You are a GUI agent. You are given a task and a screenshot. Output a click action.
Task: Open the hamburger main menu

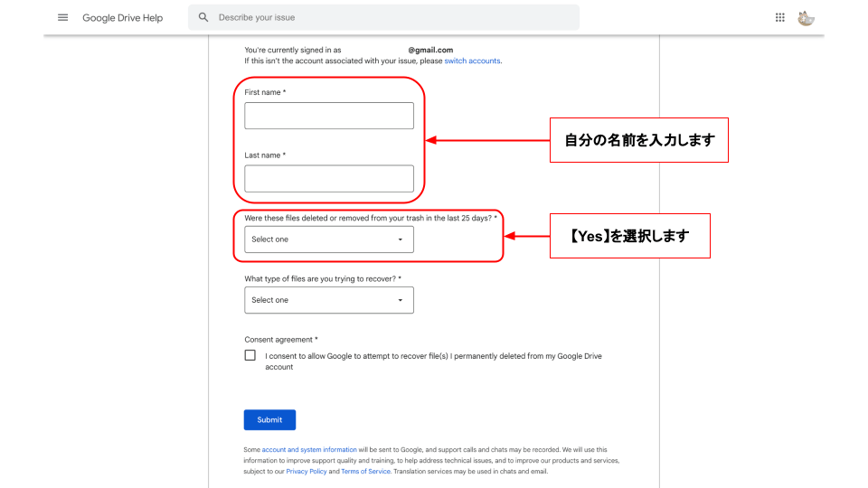(x=62, y=17)
